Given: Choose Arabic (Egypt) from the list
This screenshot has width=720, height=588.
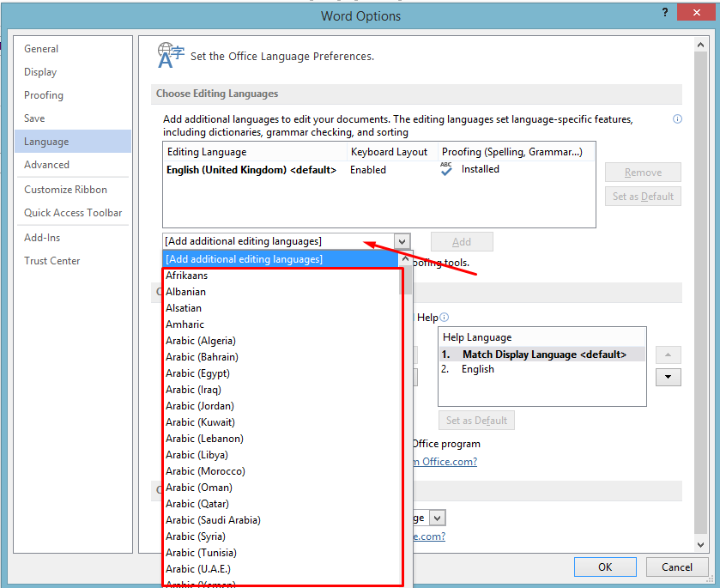Looking at the screenshot, I should [x=281, y=373].
